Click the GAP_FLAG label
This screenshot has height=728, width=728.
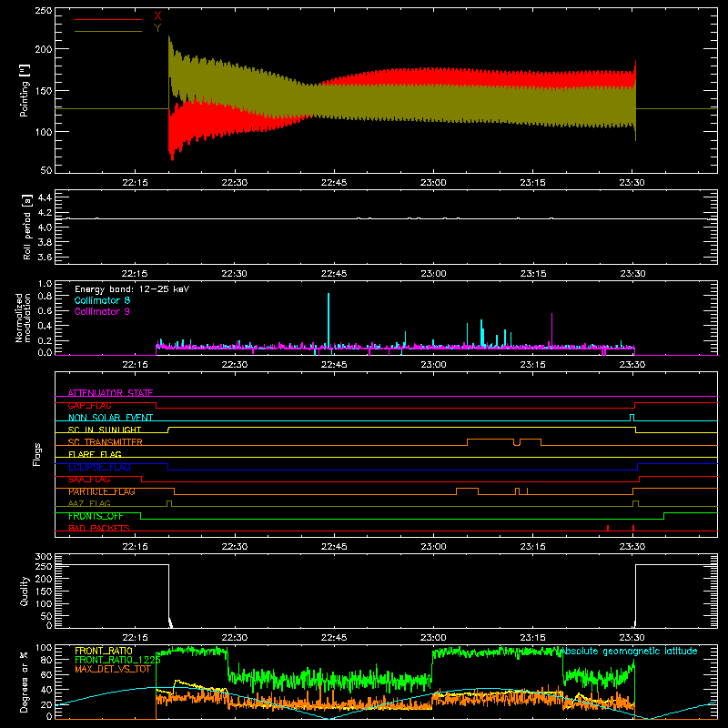click(89, 405)
